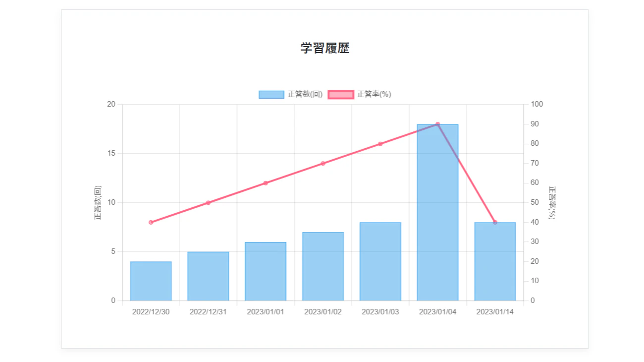Select the tallest bar for 2023/01/04
Viewport: 644px width, 362px height.
[x=437, y=213]
